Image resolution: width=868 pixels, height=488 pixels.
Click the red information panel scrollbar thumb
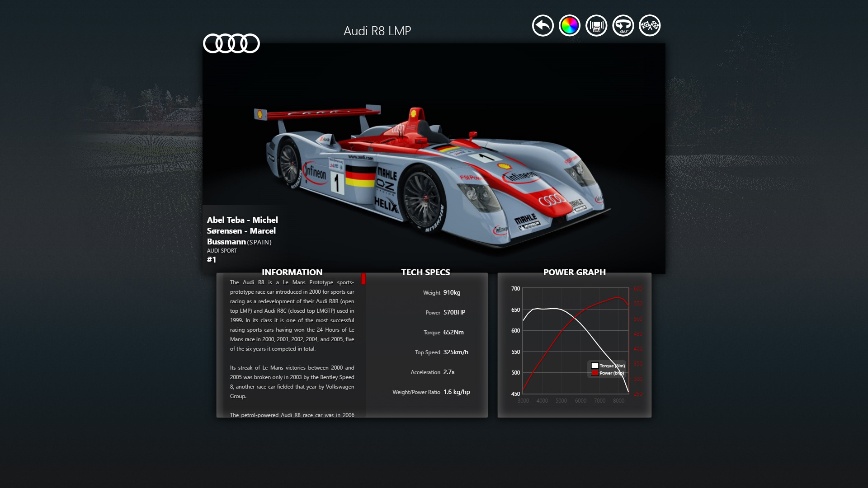coord(363,279)
